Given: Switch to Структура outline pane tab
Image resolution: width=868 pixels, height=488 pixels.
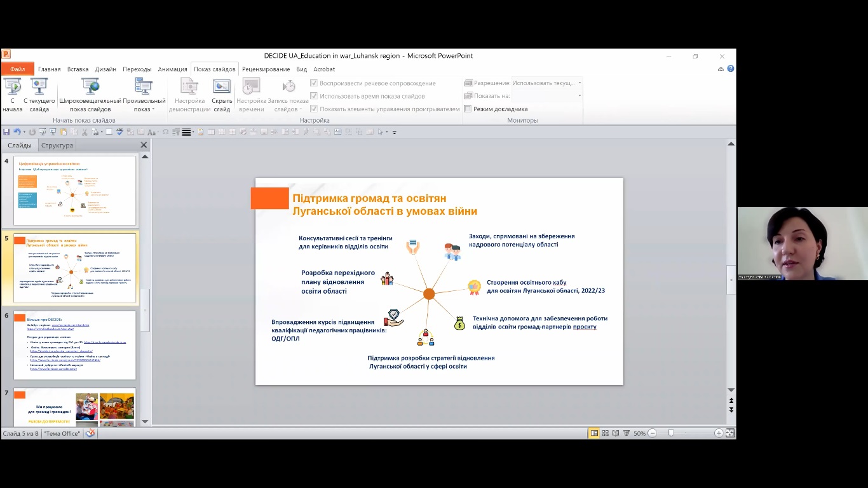Looking at the screenshot, I should pyautogui.click(x=57, y=146).
